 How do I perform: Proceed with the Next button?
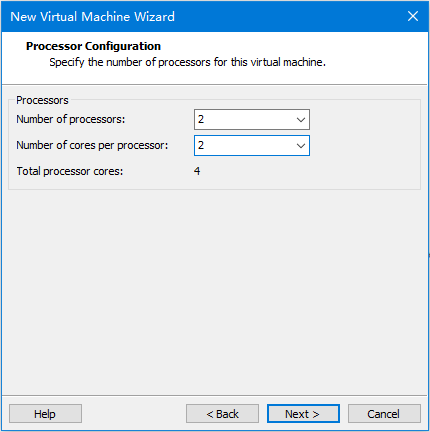click(x=303, y=414)
